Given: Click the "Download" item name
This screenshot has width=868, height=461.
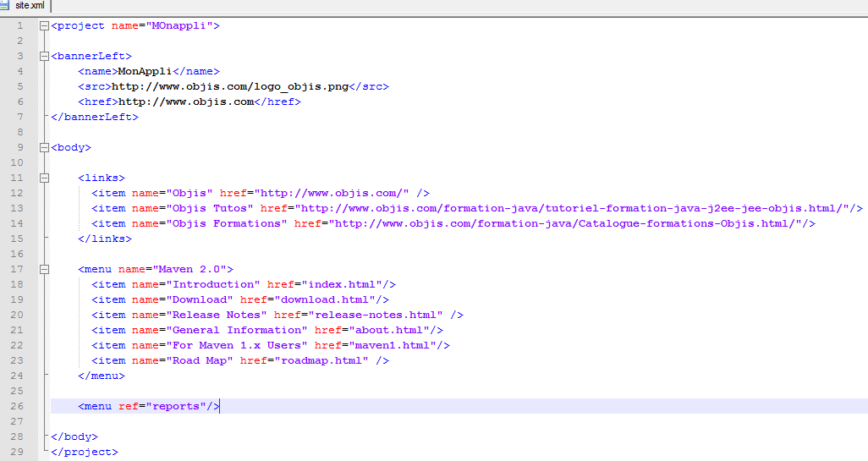Looking at the screenshot, I should 200,299.
